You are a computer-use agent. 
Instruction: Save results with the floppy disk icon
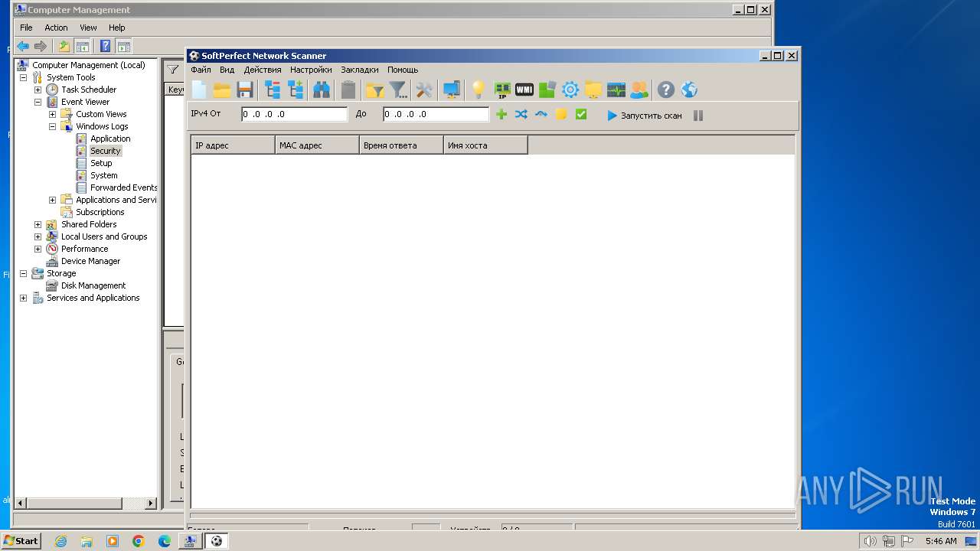click(x=245, y=90)
